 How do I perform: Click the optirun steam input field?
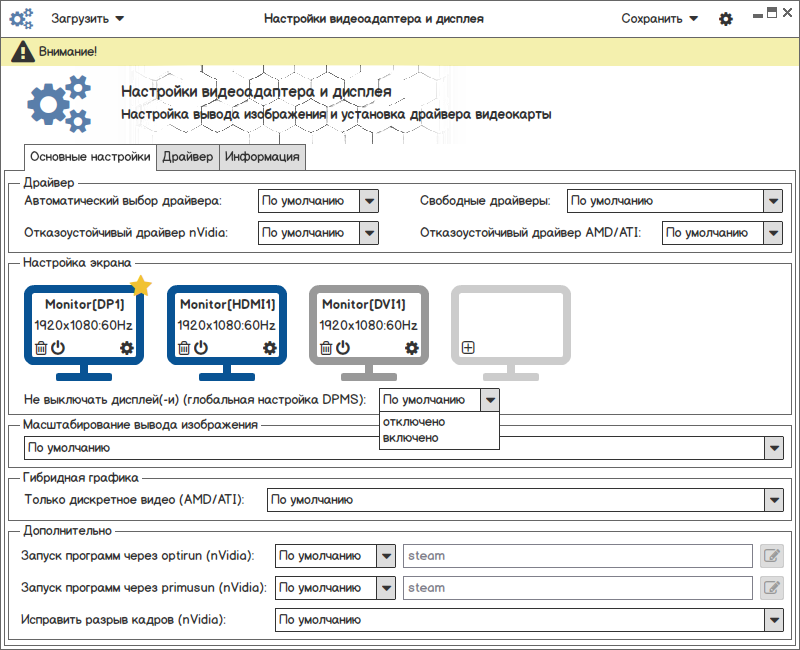[x=578, y=556]
